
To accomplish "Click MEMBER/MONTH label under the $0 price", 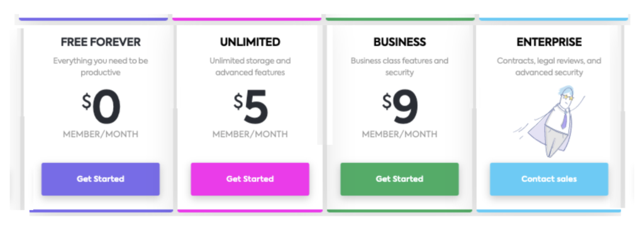I will click(x=101, y=134).
